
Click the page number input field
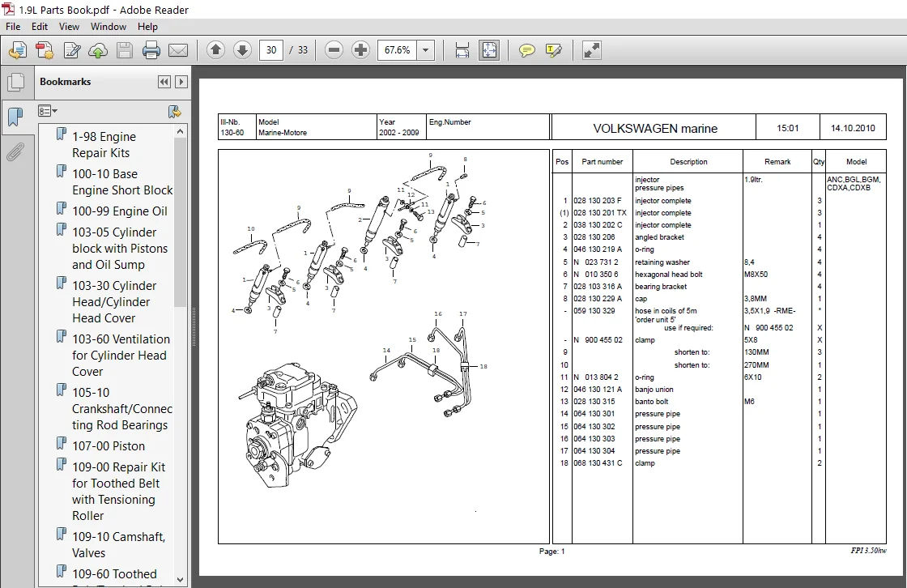pyautogui.click(x=271, y=50)
